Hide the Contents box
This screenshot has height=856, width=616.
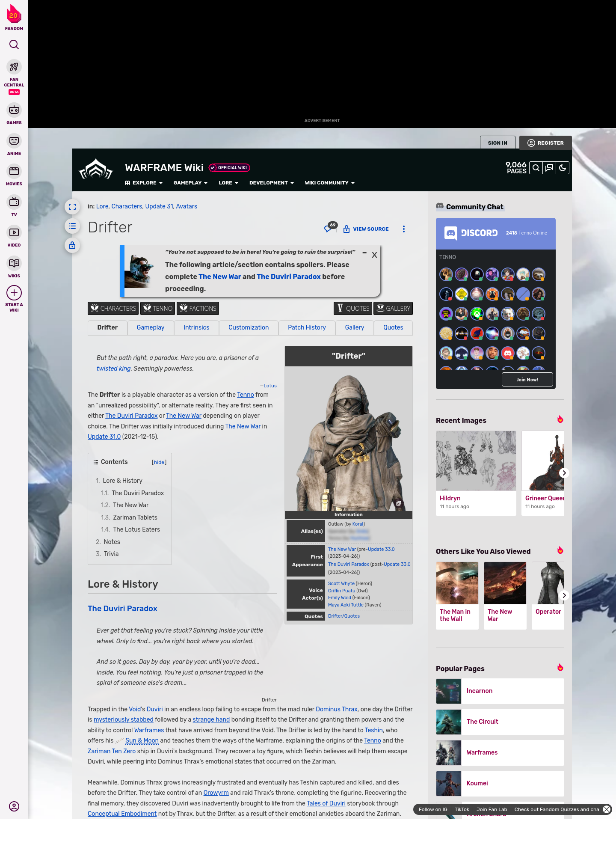[x=159, y=462]
